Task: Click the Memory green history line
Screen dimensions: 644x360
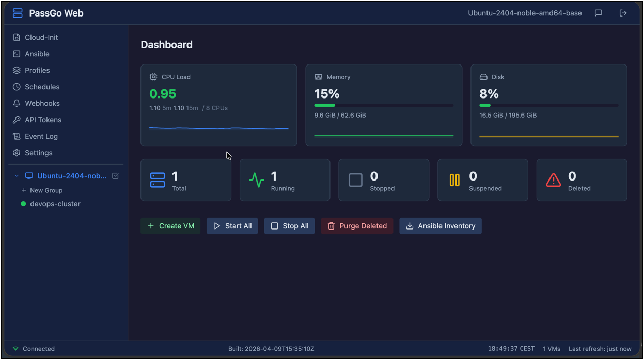Action: [384, 135]
